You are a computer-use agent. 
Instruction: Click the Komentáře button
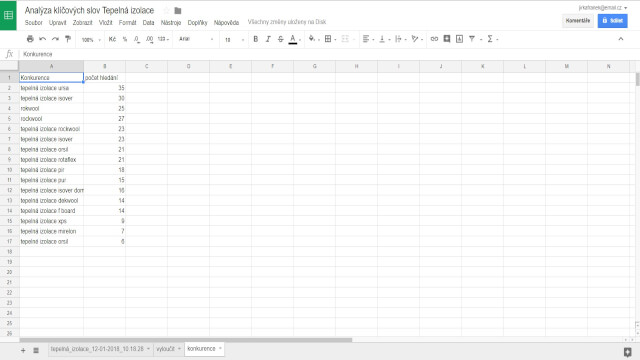578,21
